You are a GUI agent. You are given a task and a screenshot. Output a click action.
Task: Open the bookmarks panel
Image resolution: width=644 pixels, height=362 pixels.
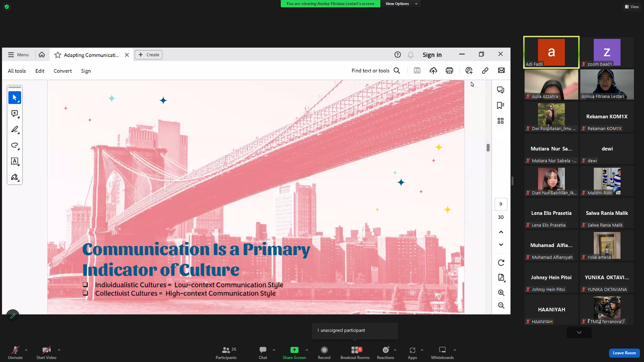[501, 106]
